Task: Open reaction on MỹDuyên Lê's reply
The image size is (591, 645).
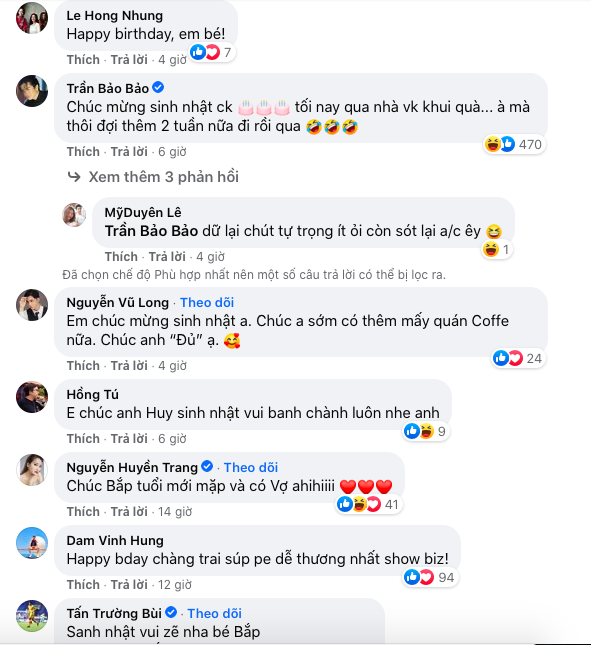Action: [x=497, y=249]
